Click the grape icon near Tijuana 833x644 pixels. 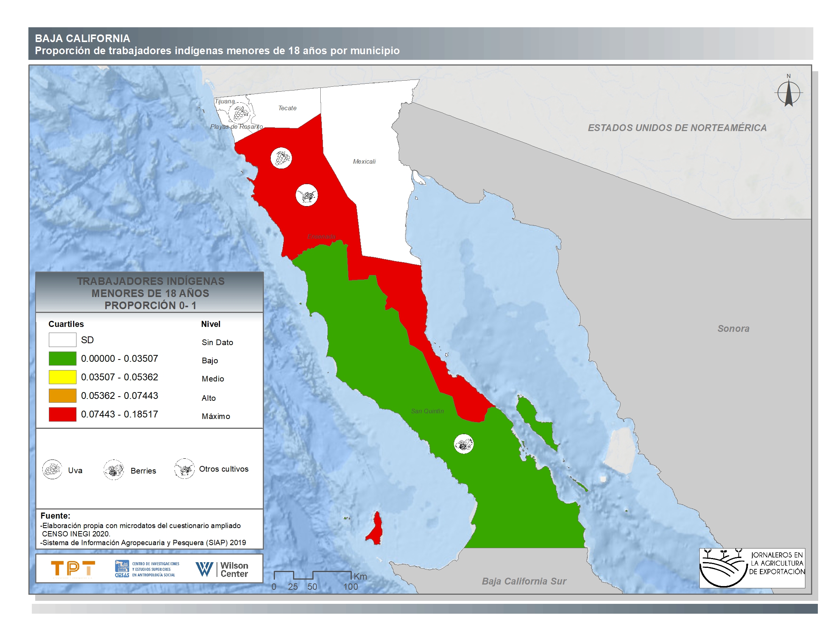(240, 113)
